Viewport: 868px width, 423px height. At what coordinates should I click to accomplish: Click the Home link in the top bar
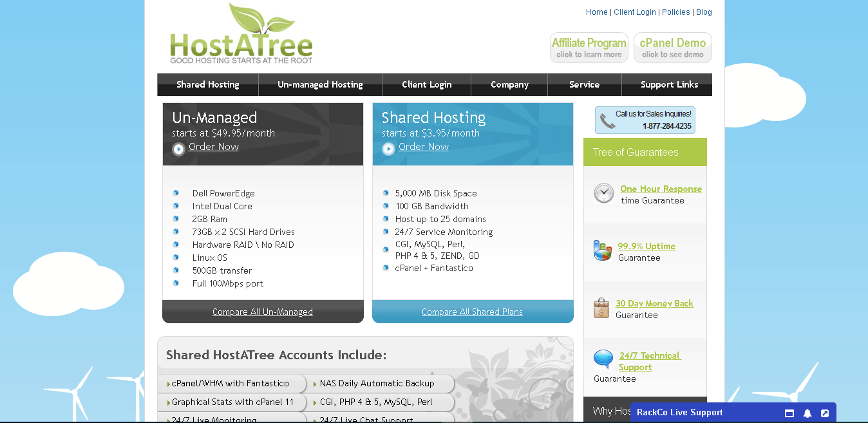click(597, 12)
